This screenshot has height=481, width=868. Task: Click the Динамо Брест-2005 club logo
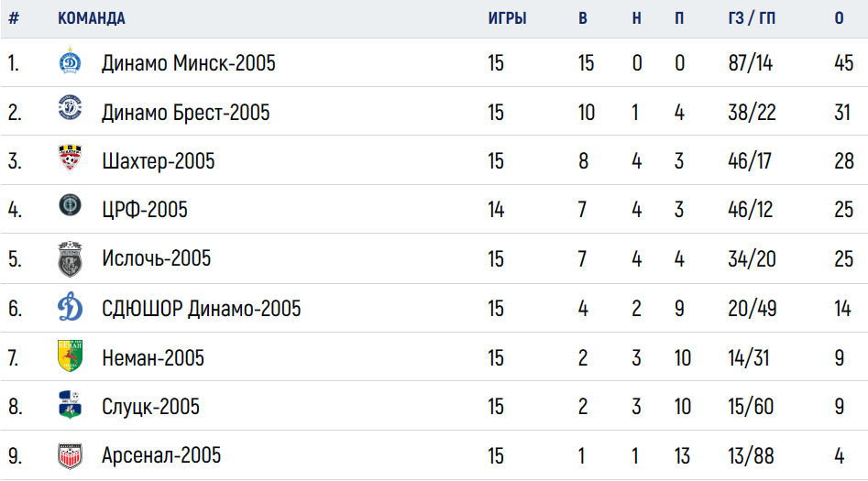pyautogui.click(x=71, y=107)
